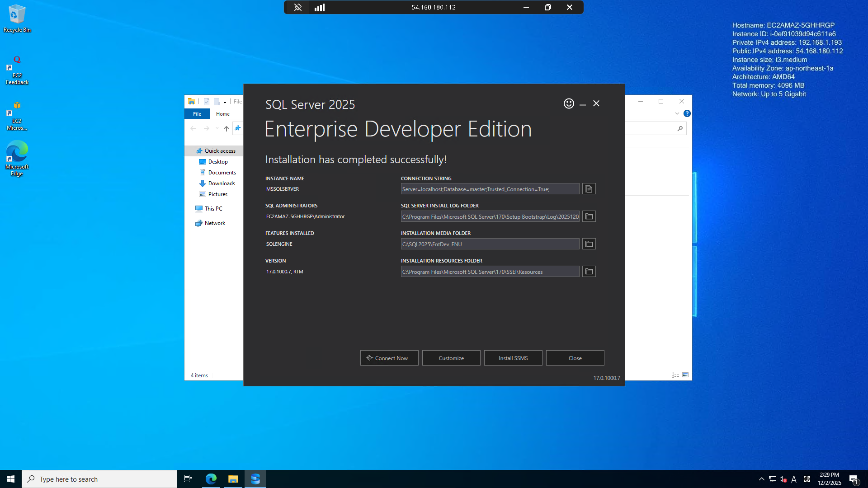This screenshot has width=868, height=488.
Task: Click the Connect Now button
Action: 389,358
